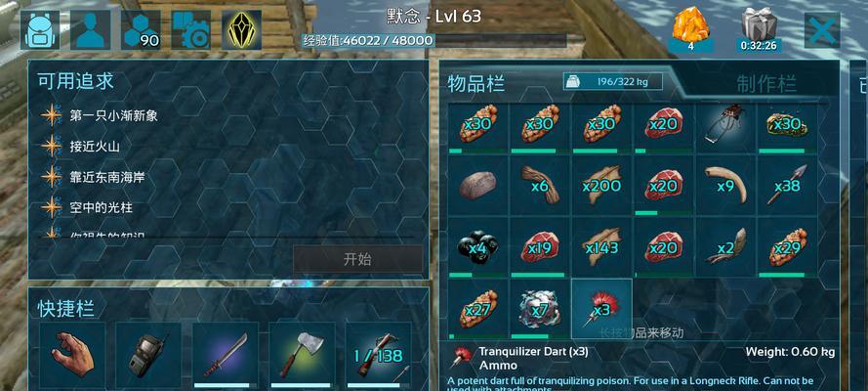
Task: Select the stone item in inventory
Action: click(x=477, y=185)
